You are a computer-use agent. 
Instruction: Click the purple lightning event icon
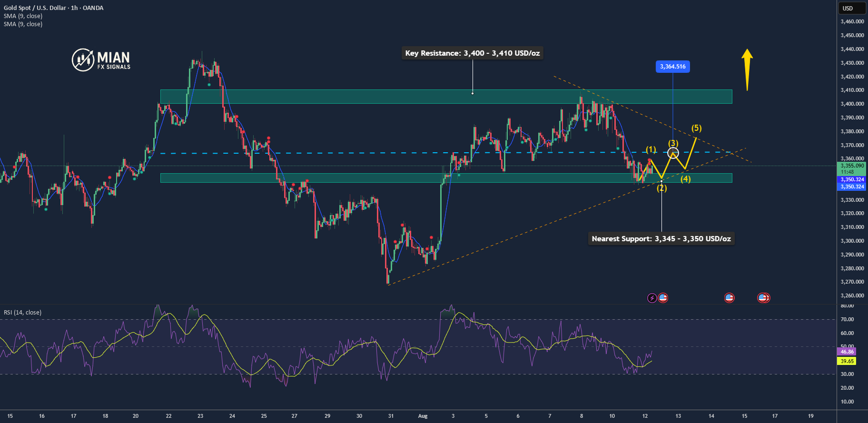coord(652,298)
